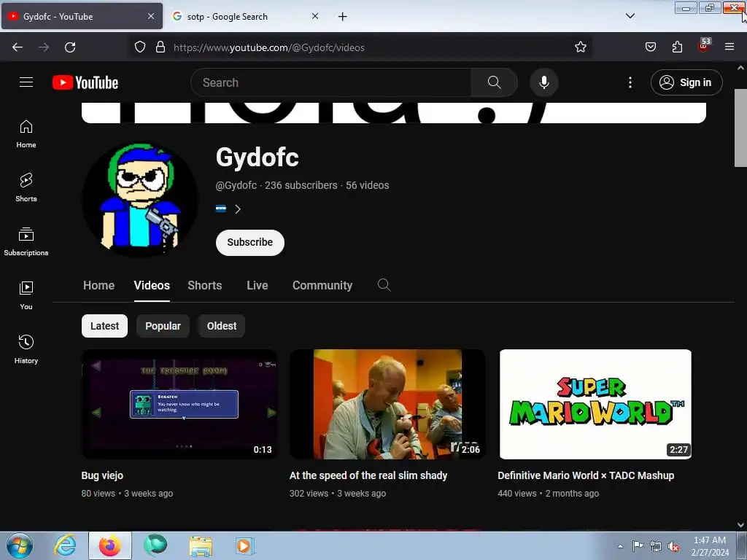
Task: Click the scrollbar down arrow
Action: tap(740, 524)
